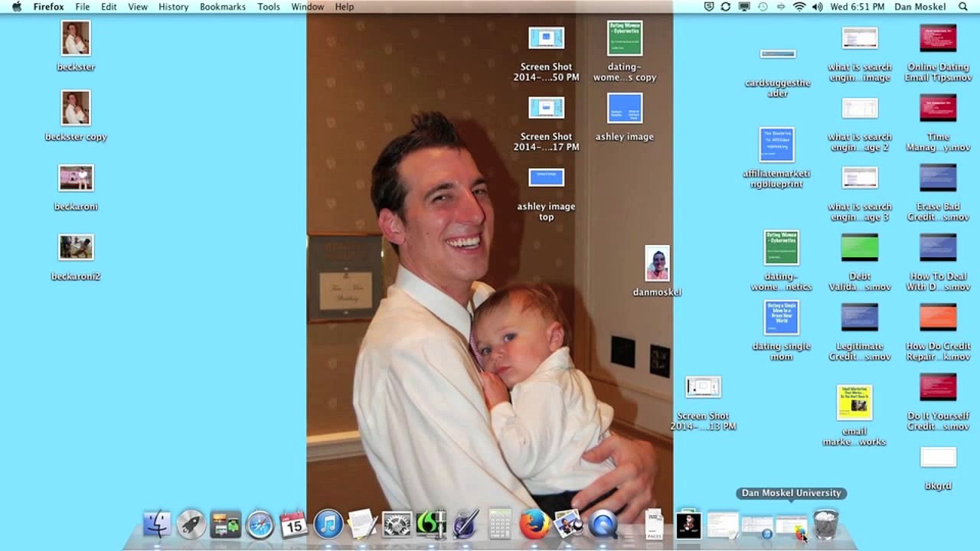Viewport: 980px width, 551px height.
Task: Select what is search engin...age 3 file
Action: click(x=860, y=178)
